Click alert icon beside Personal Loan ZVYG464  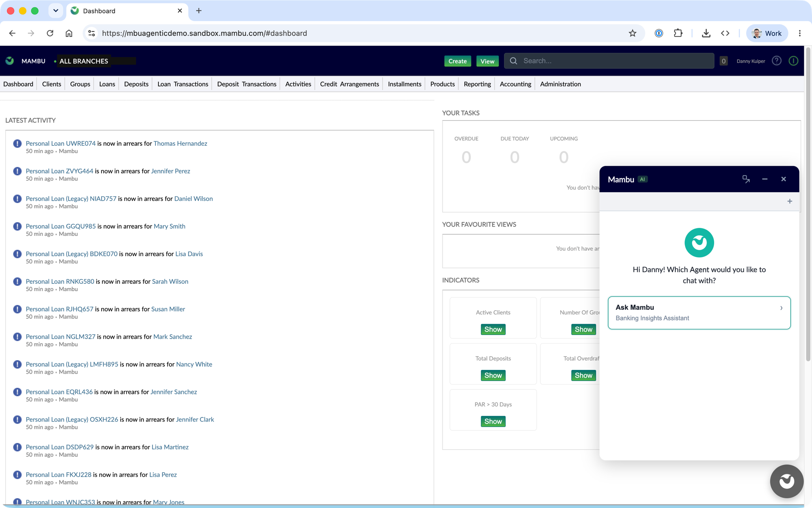17,171
